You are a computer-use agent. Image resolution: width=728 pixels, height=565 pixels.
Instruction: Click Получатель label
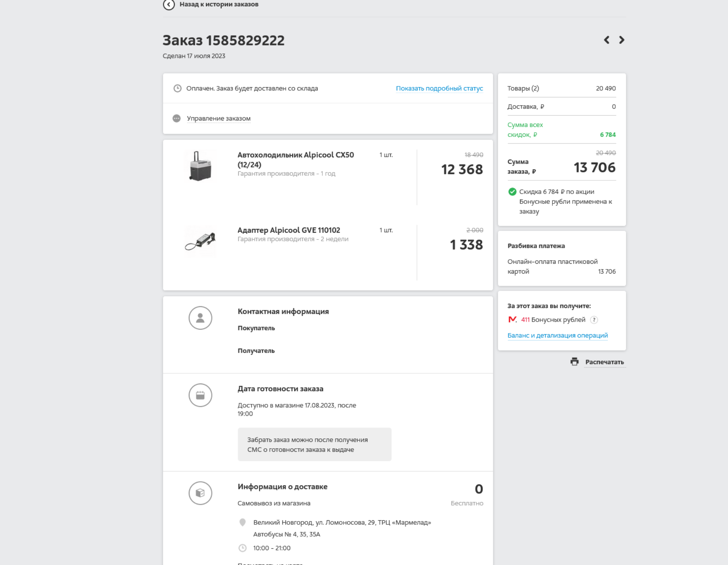(x=256, y=351)
